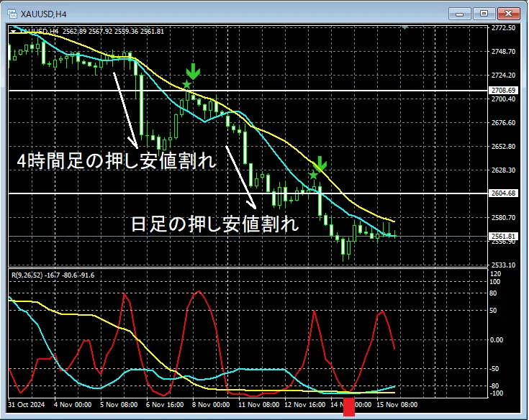529x420 pixels.
Task: Click the 11 Nov 08:00 time label
Action: [x=259, y=404]
